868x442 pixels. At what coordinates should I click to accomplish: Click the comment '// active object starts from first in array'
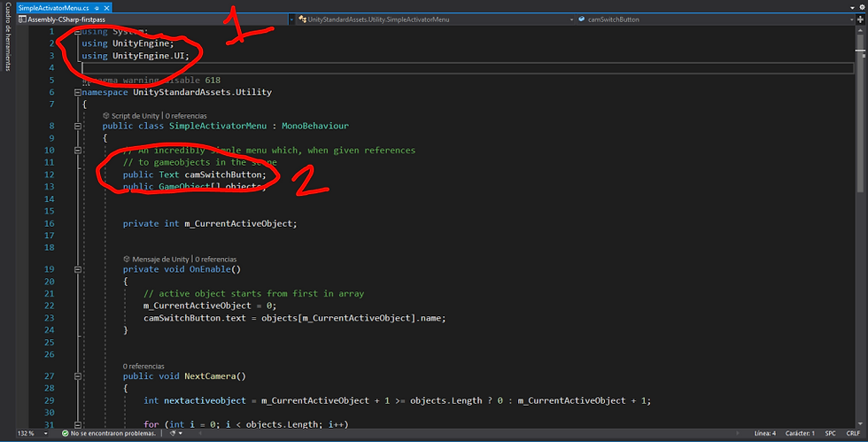click(253, 294)
